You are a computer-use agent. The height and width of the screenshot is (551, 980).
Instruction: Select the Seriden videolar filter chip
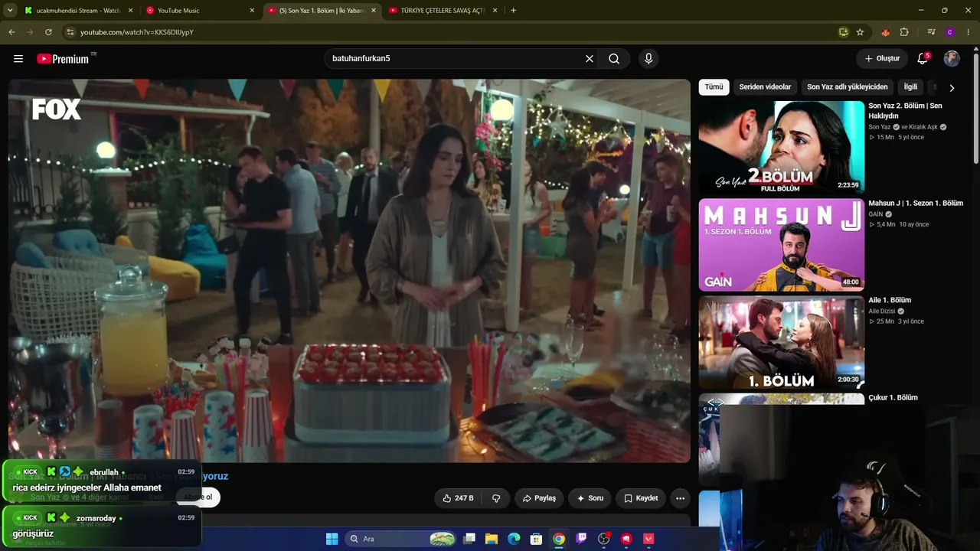[765, 87]
